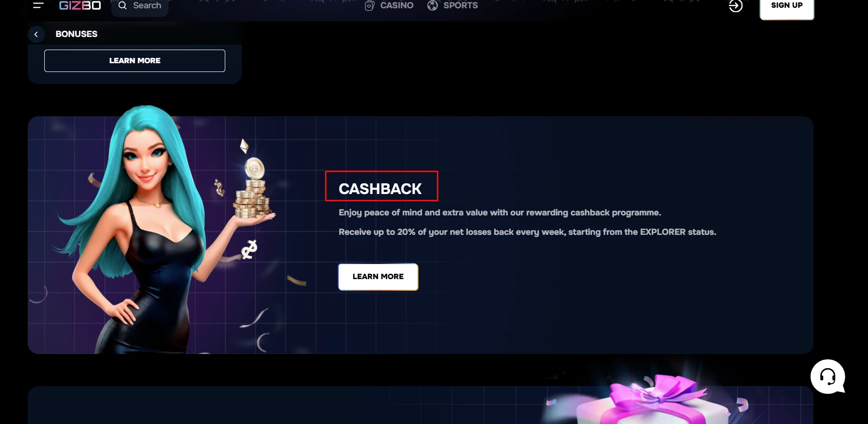Click the BONUSES page heading
This screenshot has height=424, width=868.
[76, 34]
